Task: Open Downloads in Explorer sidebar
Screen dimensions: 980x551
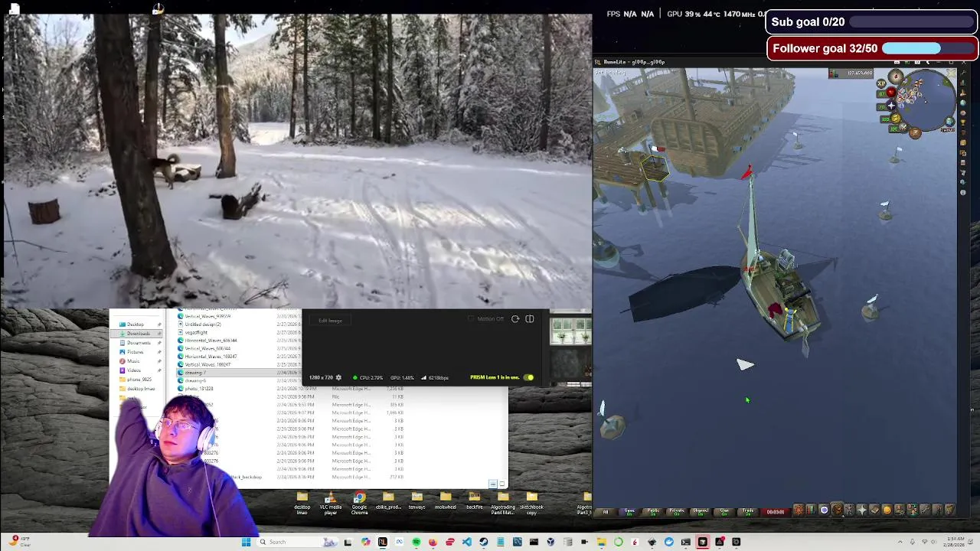Action: click(138, 334)
